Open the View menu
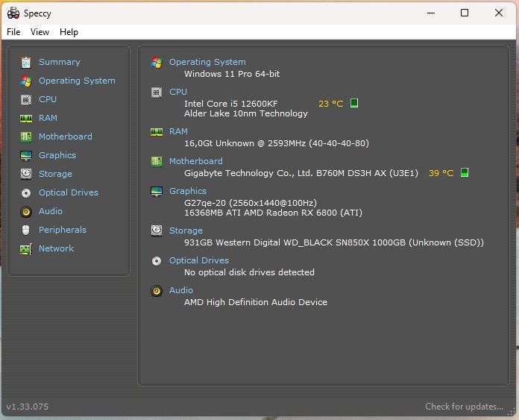519x420 pixels. [40, 32]
